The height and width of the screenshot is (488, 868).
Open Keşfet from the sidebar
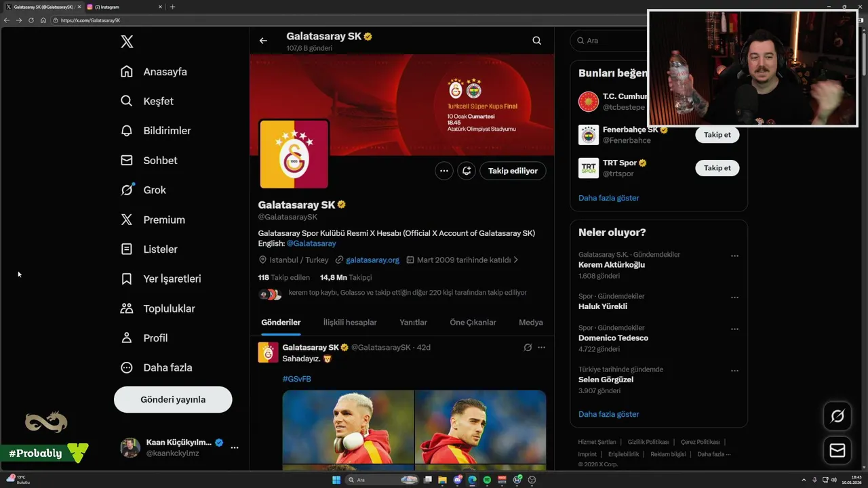pyautogui.click(x=146, y=101)
